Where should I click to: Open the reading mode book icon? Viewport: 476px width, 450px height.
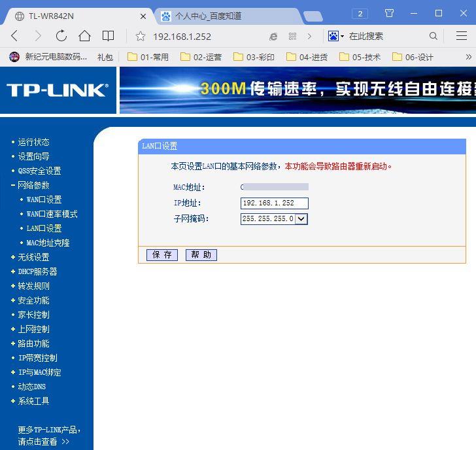pos(109,36)
